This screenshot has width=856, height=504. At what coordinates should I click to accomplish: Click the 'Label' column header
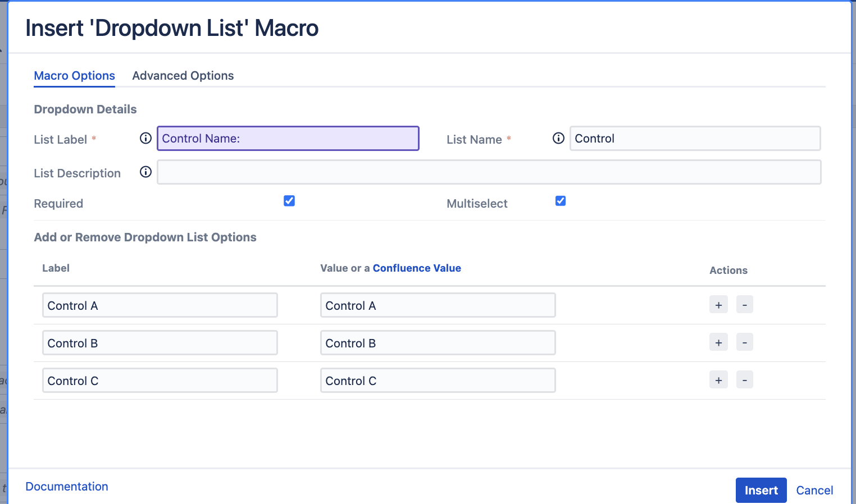point(56,268)
